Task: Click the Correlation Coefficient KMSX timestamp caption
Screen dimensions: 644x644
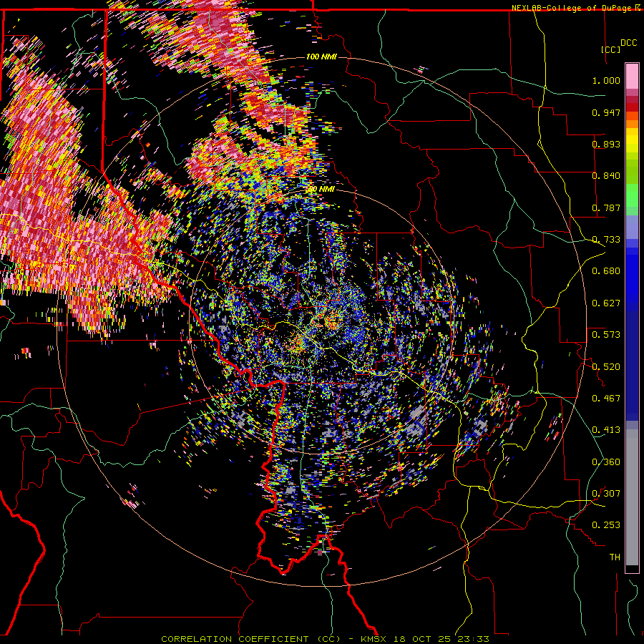Action: click(325, 639)
